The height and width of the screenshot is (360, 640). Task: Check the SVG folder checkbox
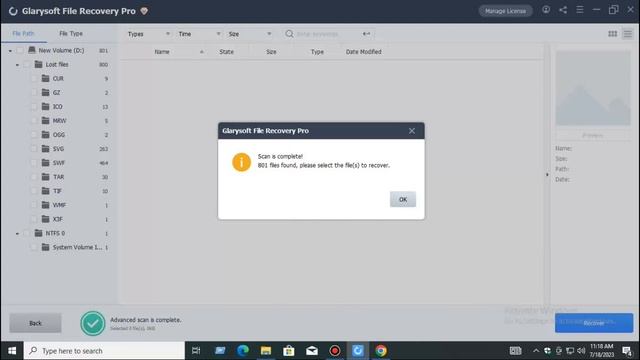click(x=34, y=149)
